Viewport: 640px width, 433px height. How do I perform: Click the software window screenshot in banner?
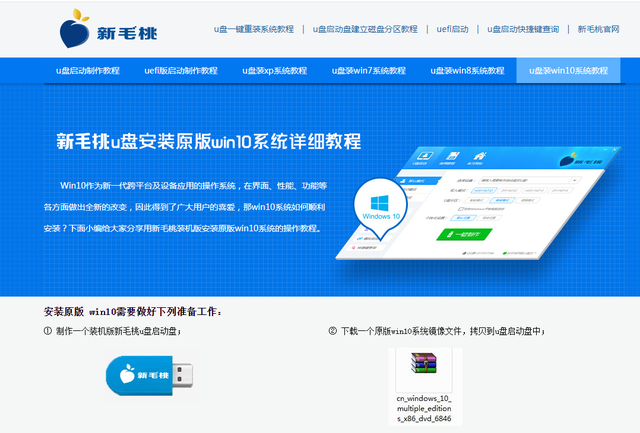tap(478, 203)
